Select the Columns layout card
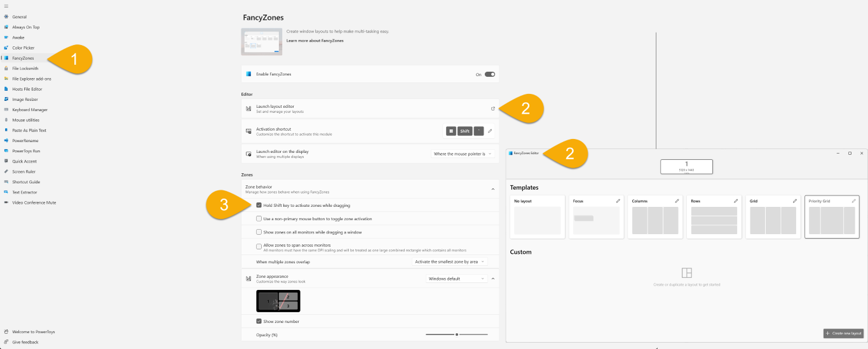This screenshot has height=349, width=868. (655, 217)
